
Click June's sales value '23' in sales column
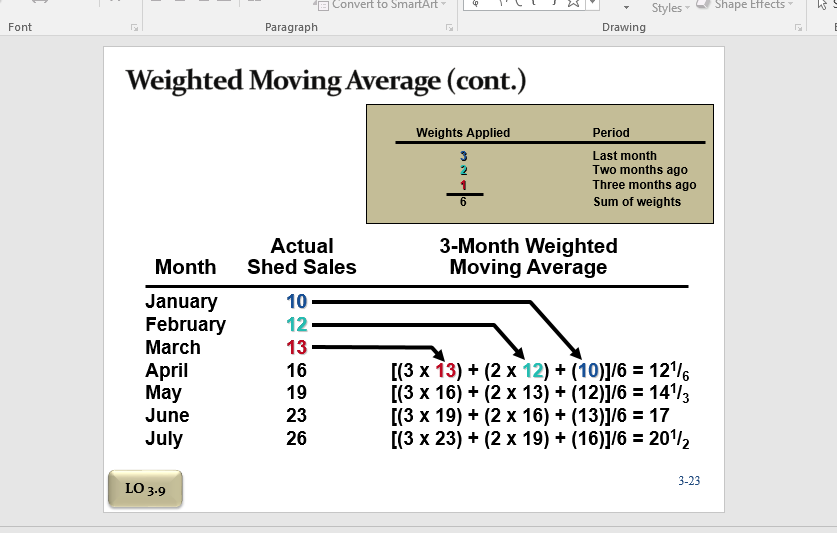click(297, 416)
